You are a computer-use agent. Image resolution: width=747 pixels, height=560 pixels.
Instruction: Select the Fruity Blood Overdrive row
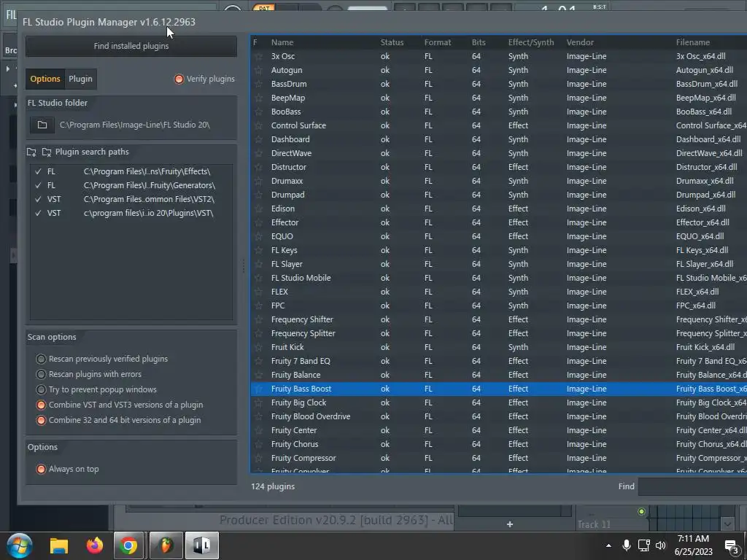point(498,416)
